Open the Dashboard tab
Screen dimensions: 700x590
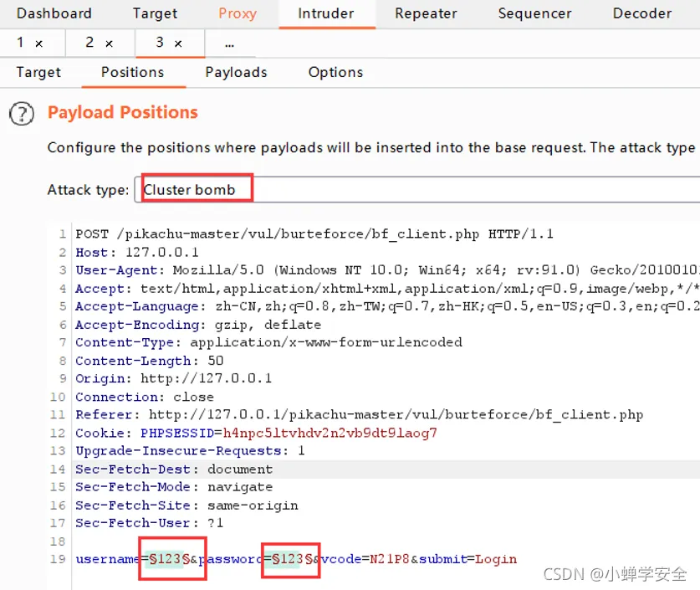click(x=54, y=13)
